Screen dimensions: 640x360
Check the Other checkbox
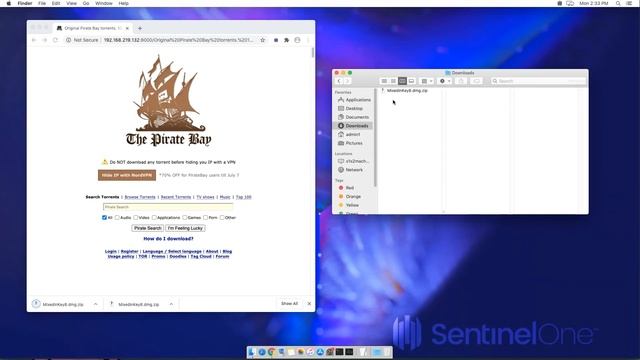pyautogui.click(x=222, y=218)
